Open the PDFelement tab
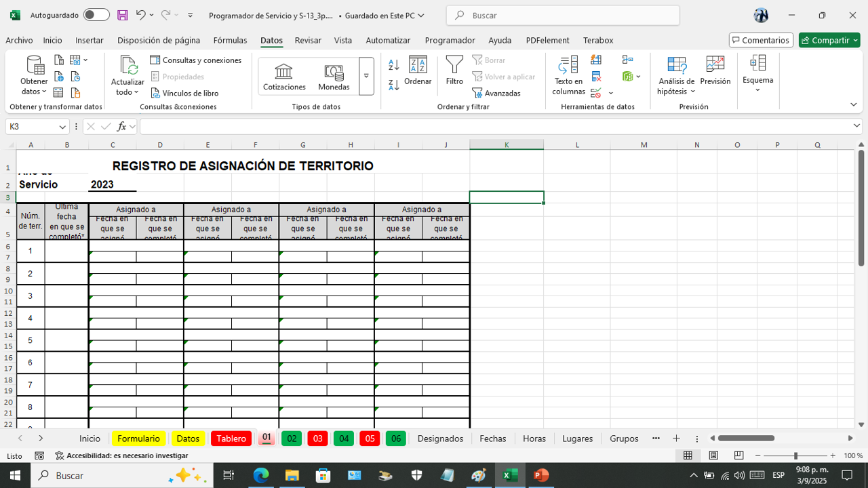The width and height of the screenshot is (868, 488). (x=547, y=40)
